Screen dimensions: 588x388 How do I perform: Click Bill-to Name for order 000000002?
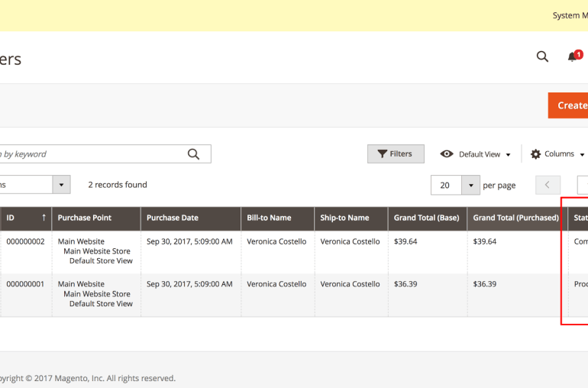[276, 241]
